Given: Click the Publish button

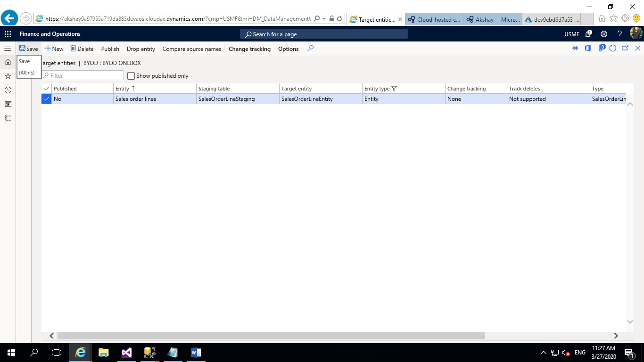Looking at the screenshot, I should [110, 49].
